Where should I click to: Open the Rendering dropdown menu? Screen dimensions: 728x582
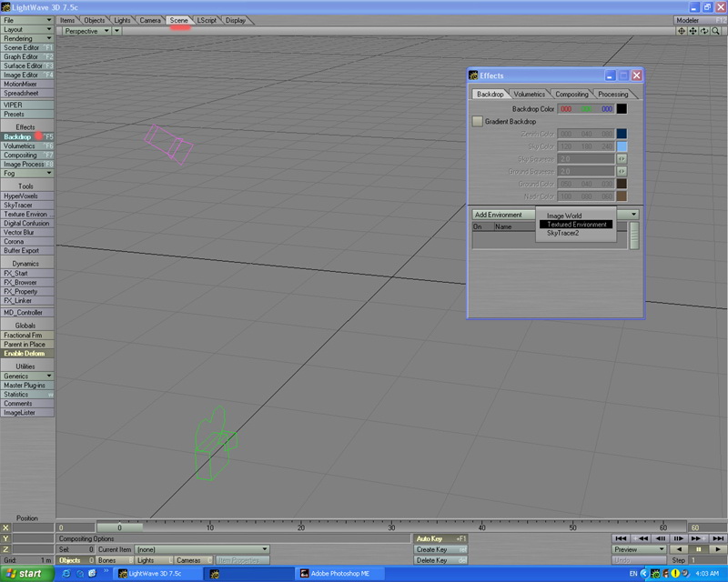[27, 38]
